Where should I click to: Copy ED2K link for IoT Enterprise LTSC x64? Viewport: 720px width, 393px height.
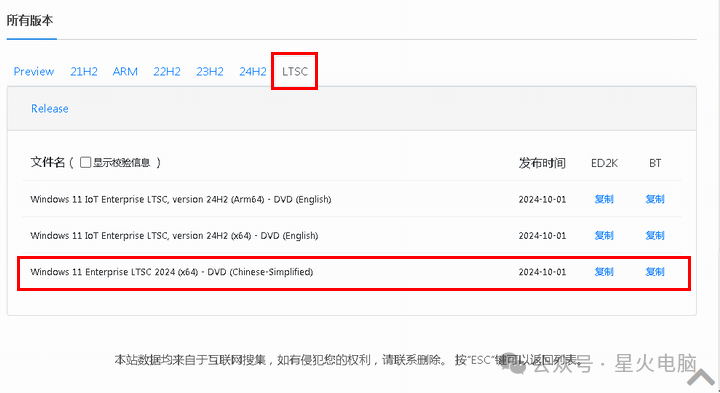point(604,236)
